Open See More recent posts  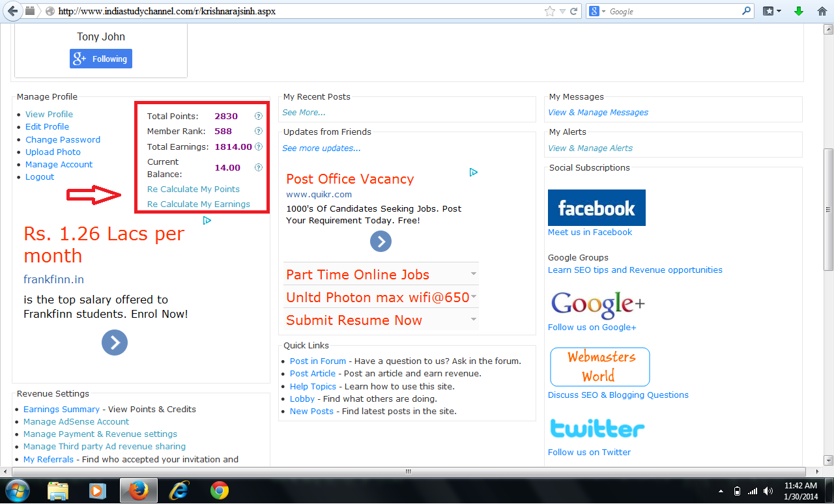click(x=304, y=112)
